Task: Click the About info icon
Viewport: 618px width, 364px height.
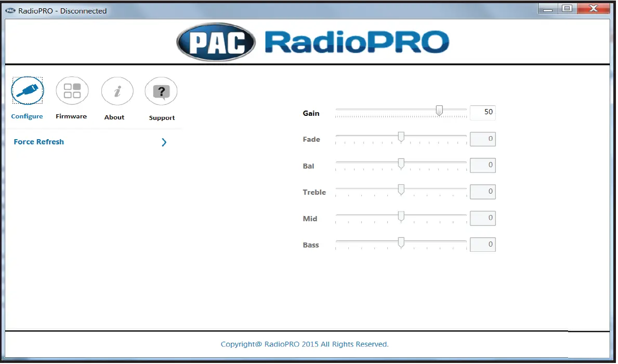Action: [117, 90]
